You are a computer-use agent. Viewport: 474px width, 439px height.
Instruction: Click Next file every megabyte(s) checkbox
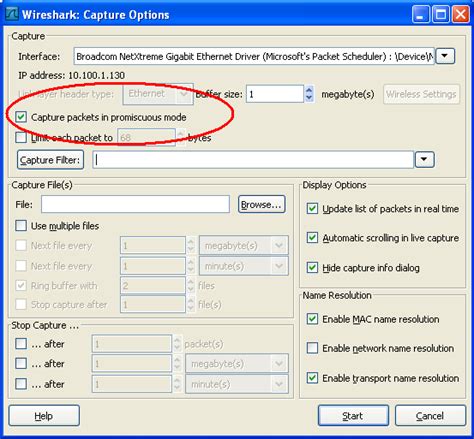coord(21,246)
